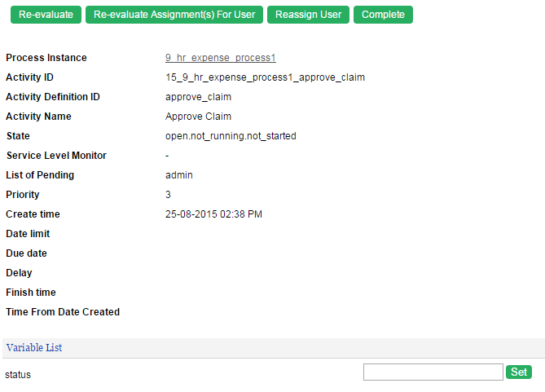
Task: Click the Time From Date Created label
Action: click(63, 312)
